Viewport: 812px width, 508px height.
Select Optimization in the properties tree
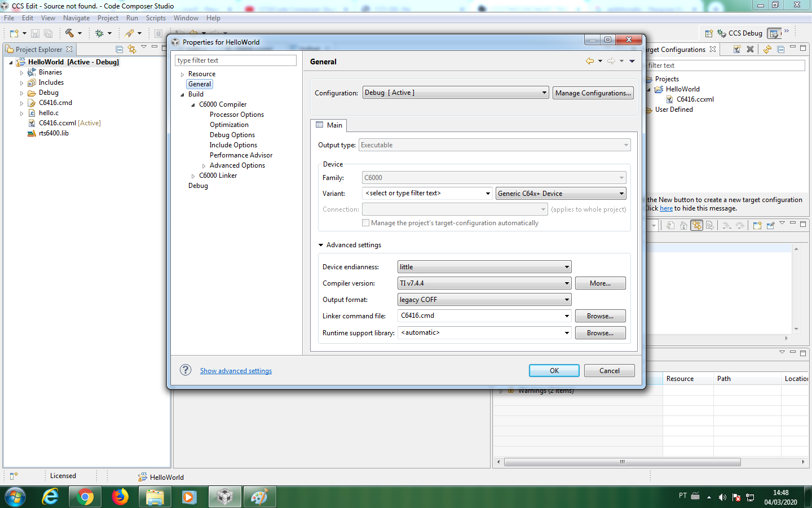tap(229, 125)
